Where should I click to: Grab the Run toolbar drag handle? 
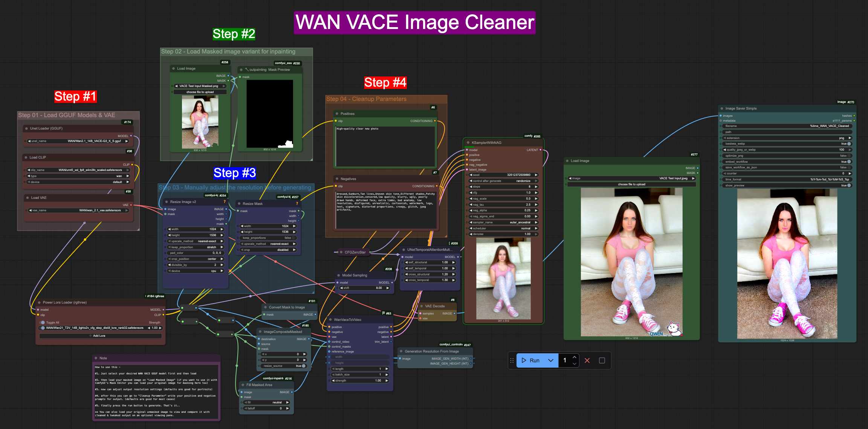[512, 360]
